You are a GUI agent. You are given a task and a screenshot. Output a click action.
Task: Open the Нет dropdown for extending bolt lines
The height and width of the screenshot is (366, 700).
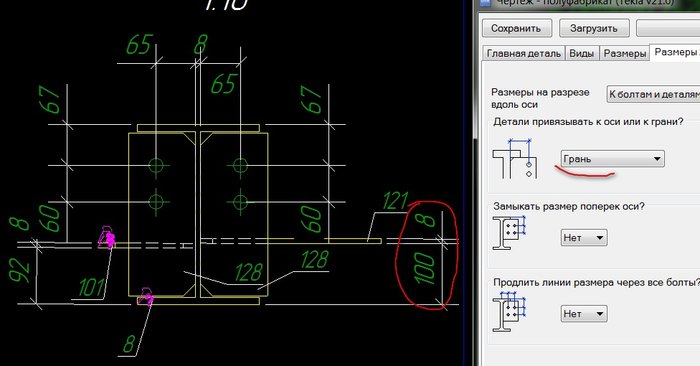(584, 314)
